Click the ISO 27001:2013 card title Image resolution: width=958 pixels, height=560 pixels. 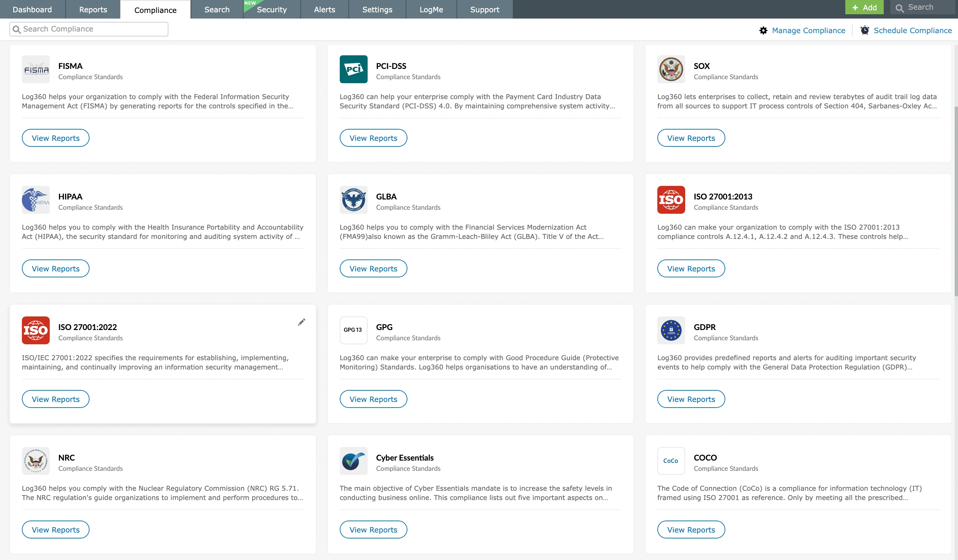[x=723, y=197]
